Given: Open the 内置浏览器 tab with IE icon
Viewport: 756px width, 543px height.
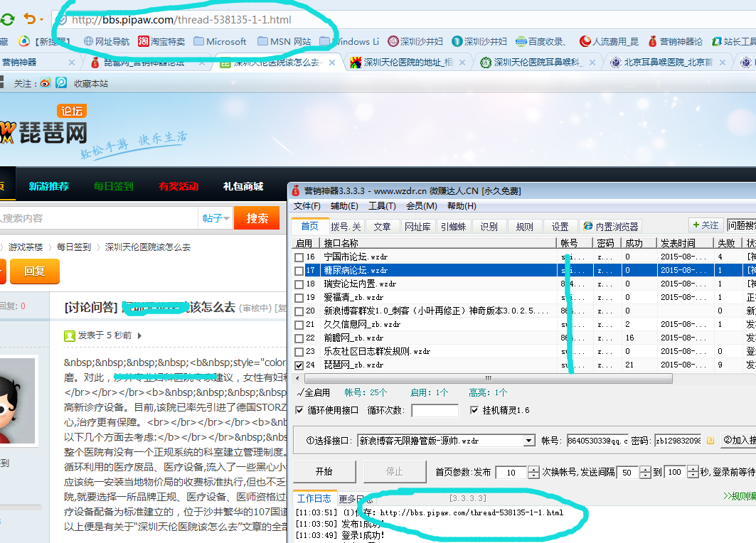Looking at the screenshot, I should pyautogui.click(x=611, y=227).
